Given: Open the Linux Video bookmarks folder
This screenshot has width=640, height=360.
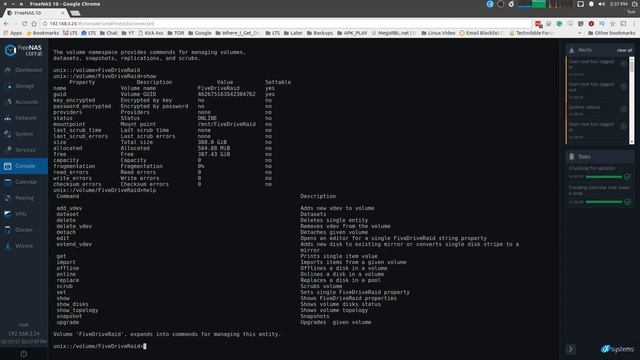Looking at the screenshot, I should [438, 33].
